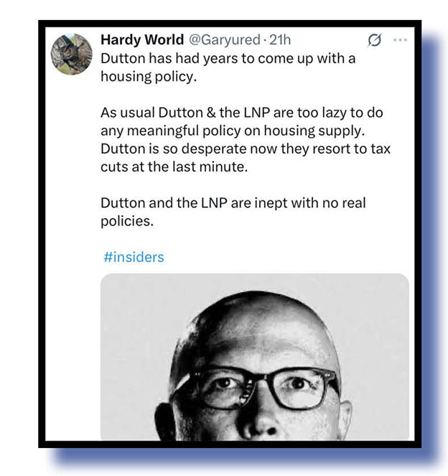Click the line starting 'Dutton has had years'
Image resolution: width=448 pixels, height=476 pixels.
[x=228, y=58]
